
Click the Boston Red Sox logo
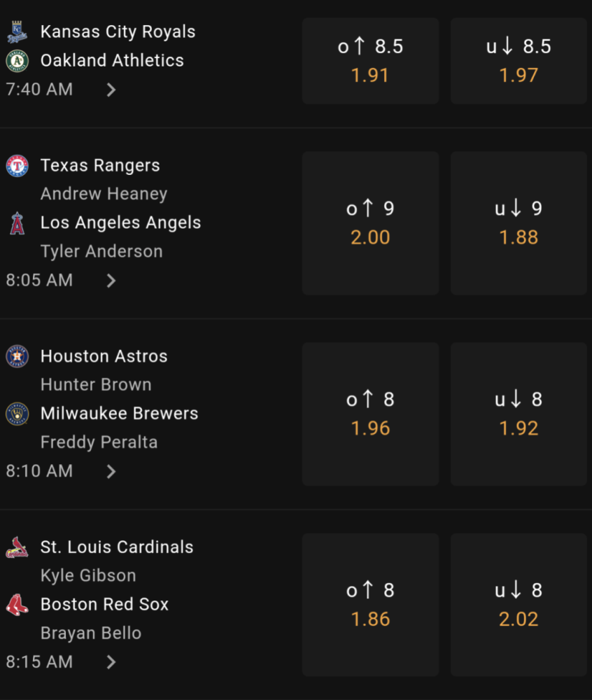pos(17,605)
